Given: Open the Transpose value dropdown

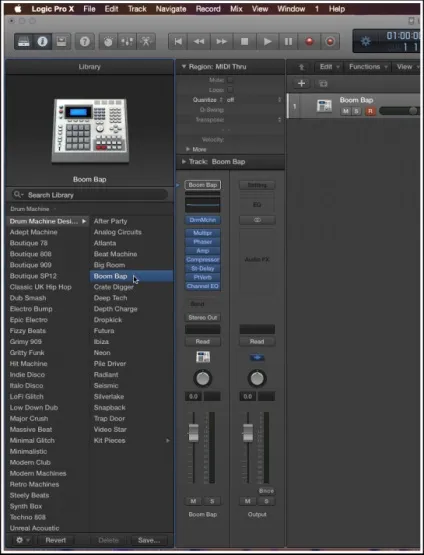Looking at the screenshot, I should pyautogui.click(x=254, y=120).
